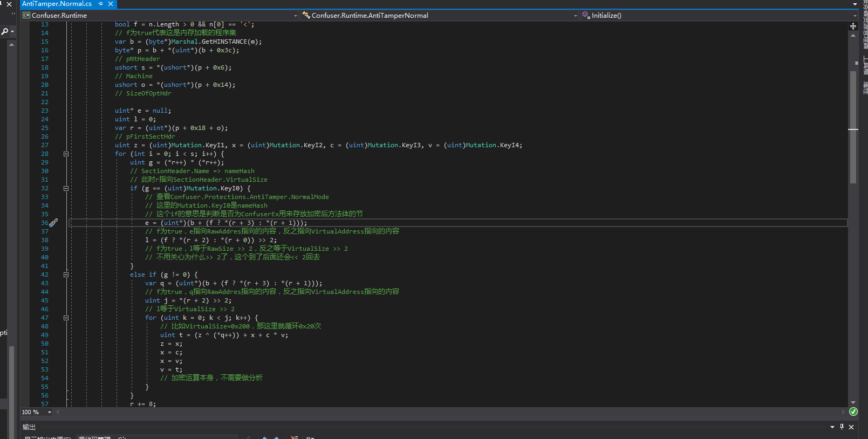The image size is (868, 439).
Task: Select the AntiTamper.Normal.cs document tab
Action: (x=57, y=4)
